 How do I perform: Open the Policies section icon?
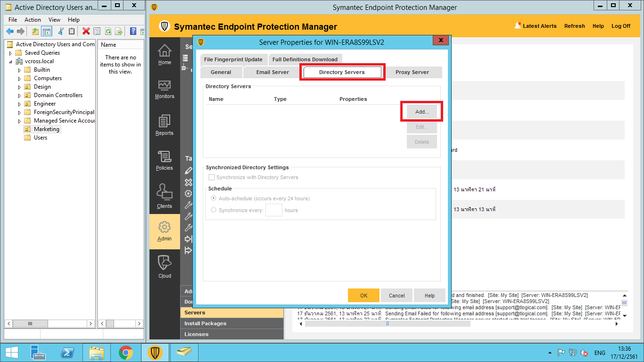tap(165, 160)
